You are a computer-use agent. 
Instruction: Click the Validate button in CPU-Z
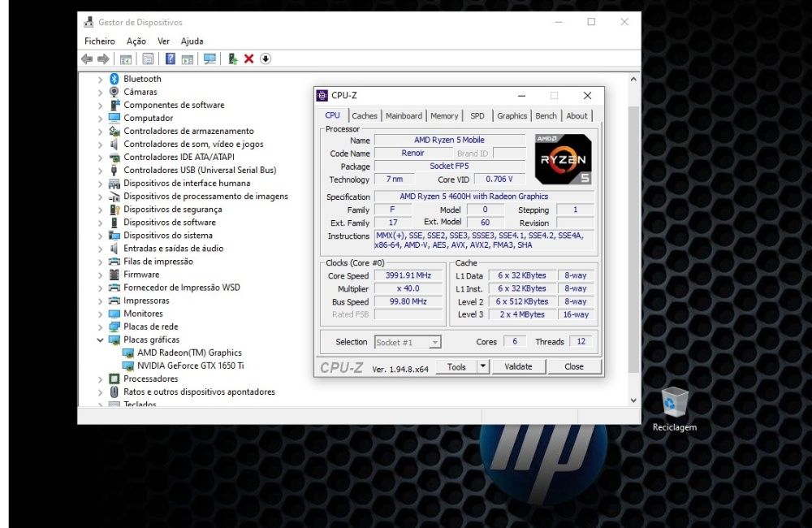click(518, 366)
